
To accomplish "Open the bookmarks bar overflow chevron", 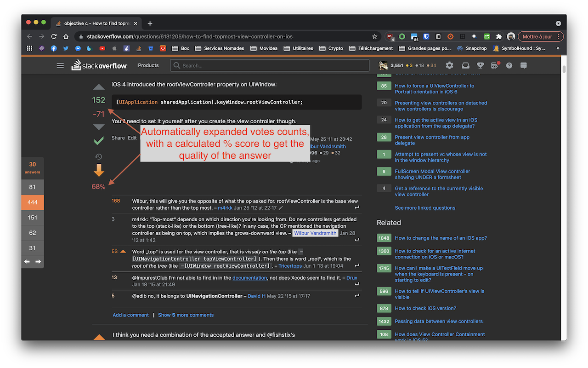I will tap(558, 48).
